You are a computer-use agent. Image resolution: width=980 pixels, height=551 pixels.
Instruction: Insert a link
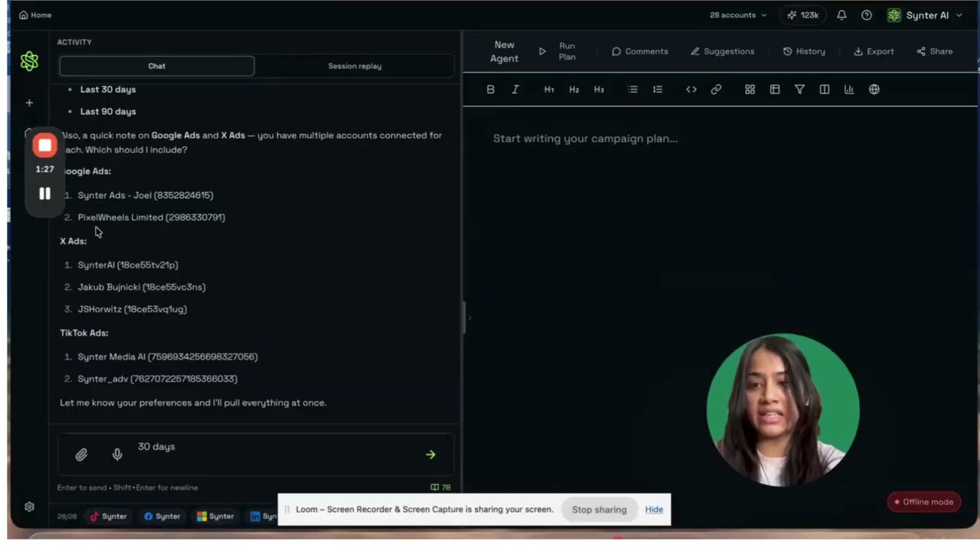coord(716,90)
